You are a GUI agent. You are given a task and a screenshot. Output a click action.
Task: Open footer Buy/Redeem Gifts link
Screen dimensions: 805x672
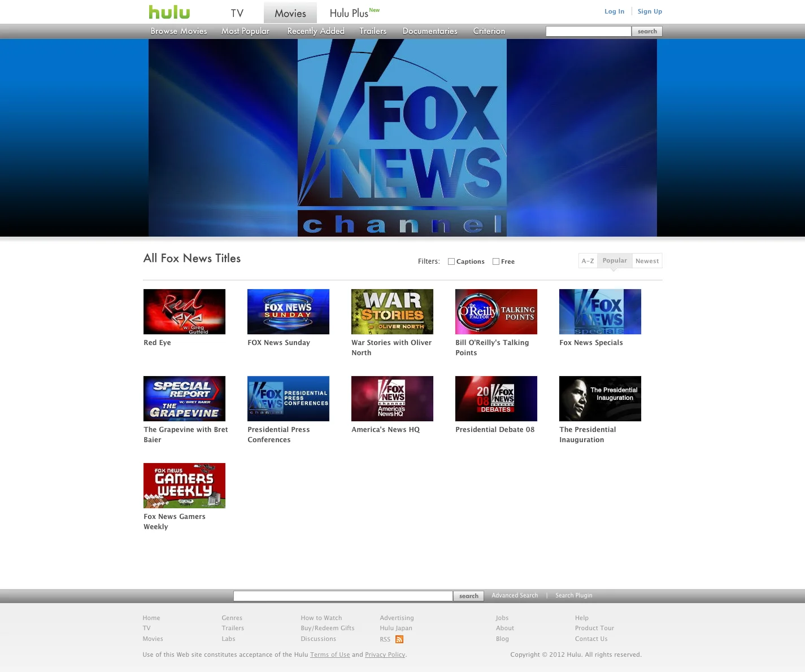pyautogui.click(x=327, y=628)
